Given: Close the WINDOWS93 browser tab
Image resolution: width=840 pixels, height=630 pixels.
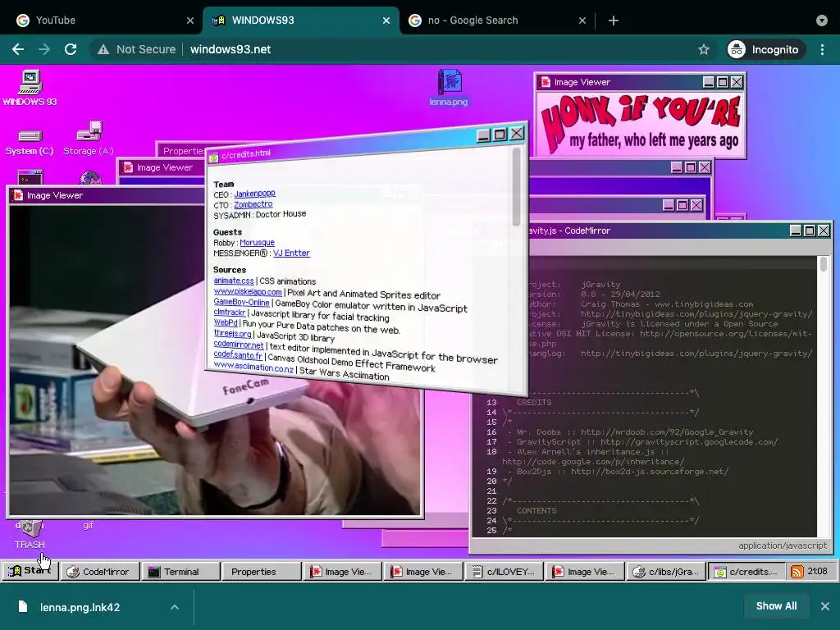Looking at the screenshot, I should pyautogui.click(x=386, y=21).
